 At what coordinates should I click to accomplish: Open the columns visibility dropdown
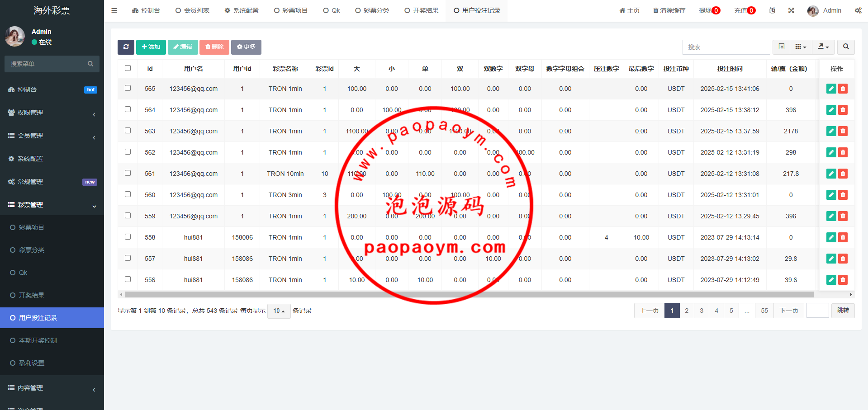(801, 47)
